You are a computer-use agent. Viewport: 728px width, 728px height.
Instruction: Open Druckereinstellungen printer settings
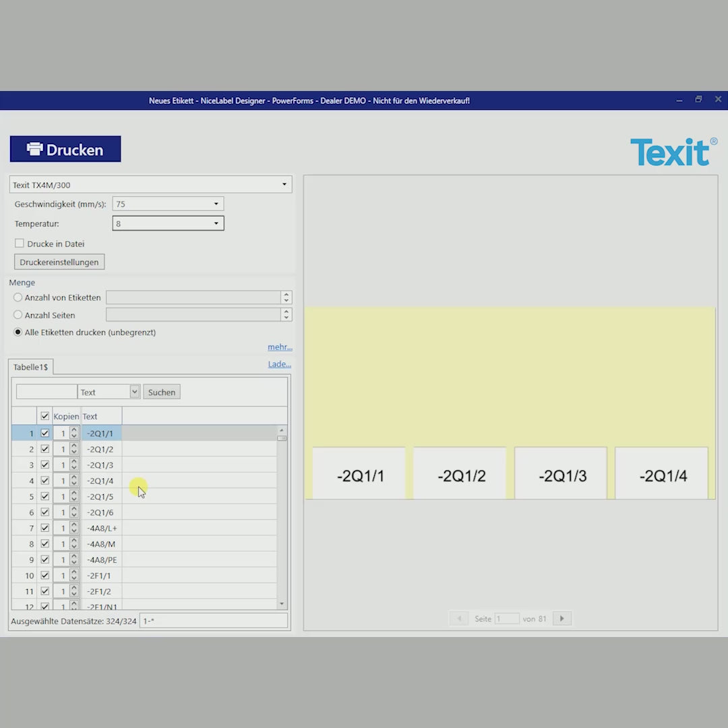click(x=59, y=262)
